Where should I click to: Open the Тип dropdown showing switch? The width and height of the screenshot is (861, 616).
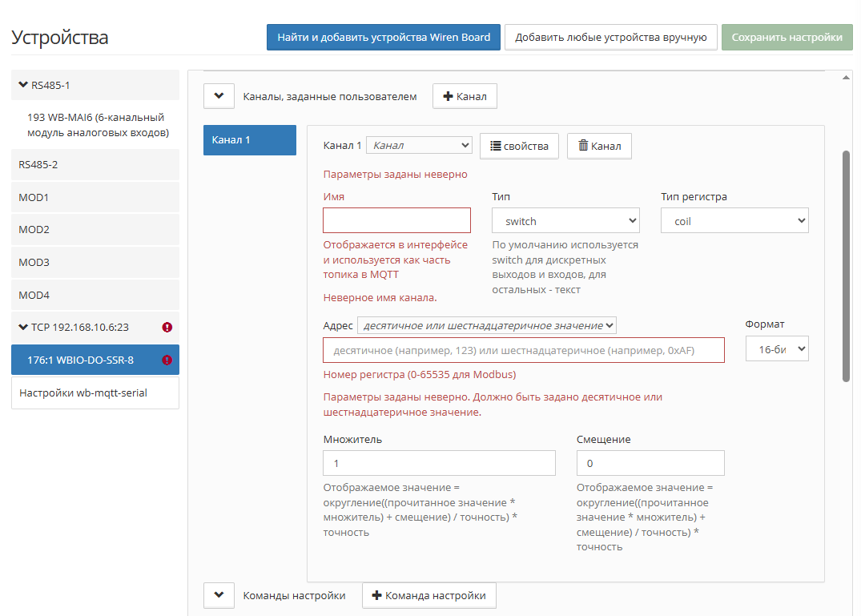[565, 221]
